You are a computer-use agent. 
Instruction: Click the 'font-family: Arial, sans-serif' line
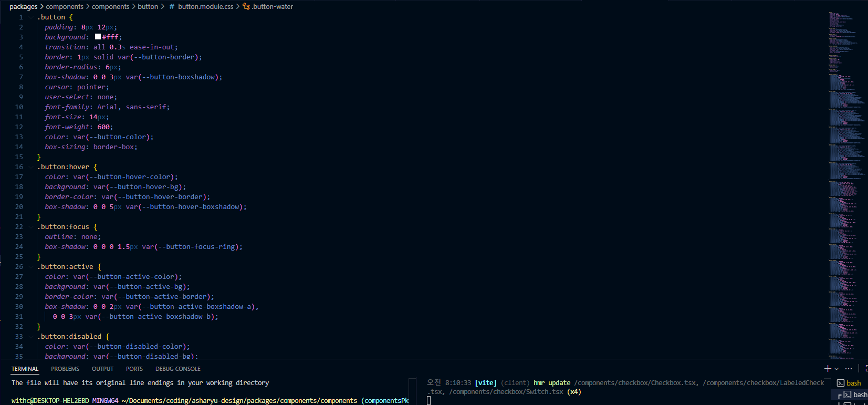tap(107, 107)
